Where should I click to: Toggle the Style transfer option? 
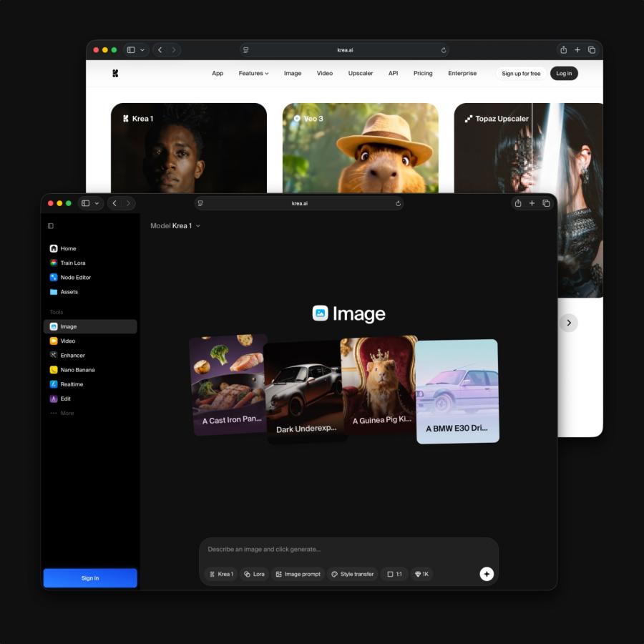[x=352, y=574]
